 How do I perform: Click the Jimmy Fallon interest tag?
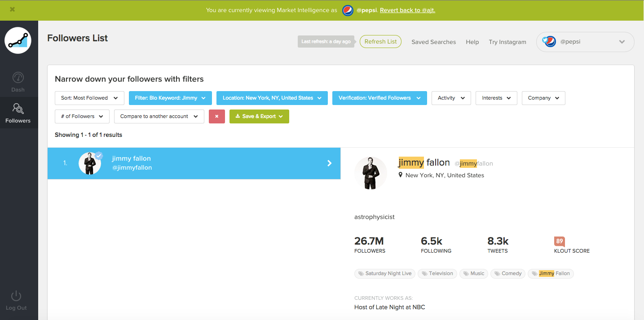click(551, 273)
